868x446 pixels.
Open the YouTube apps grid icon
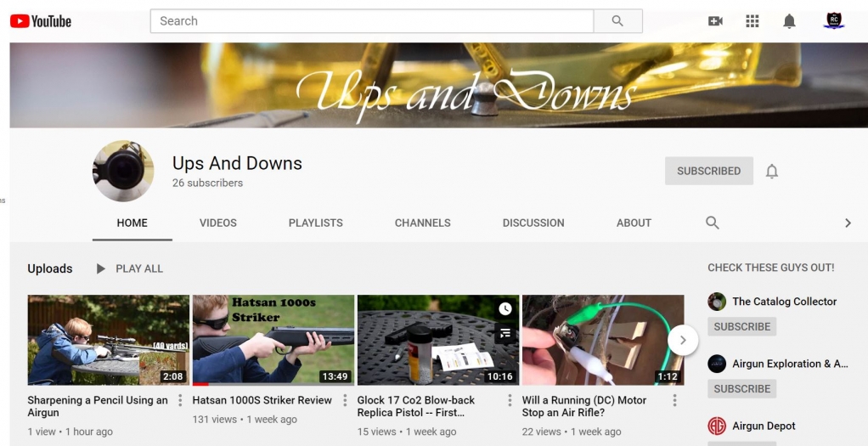click(x=752, y=21)
